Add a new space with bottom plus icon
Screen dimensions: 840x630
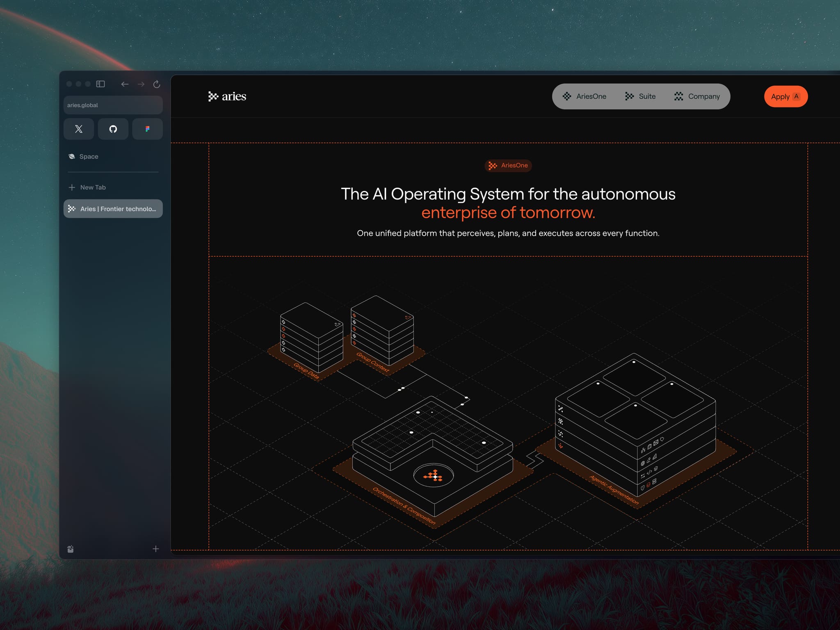click(x=156, y=549)
